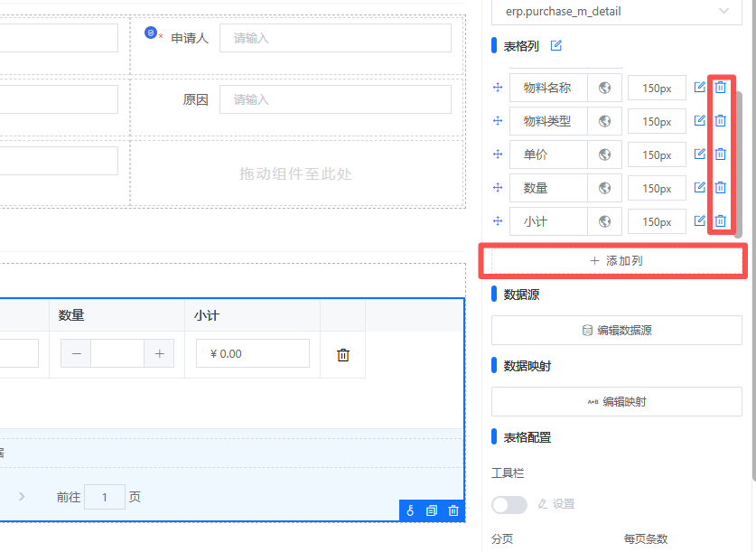The height and width of the screenshot is (552, 756).
Task: Decrease quantity with the minus stepper
Action: tap(76, 354)
